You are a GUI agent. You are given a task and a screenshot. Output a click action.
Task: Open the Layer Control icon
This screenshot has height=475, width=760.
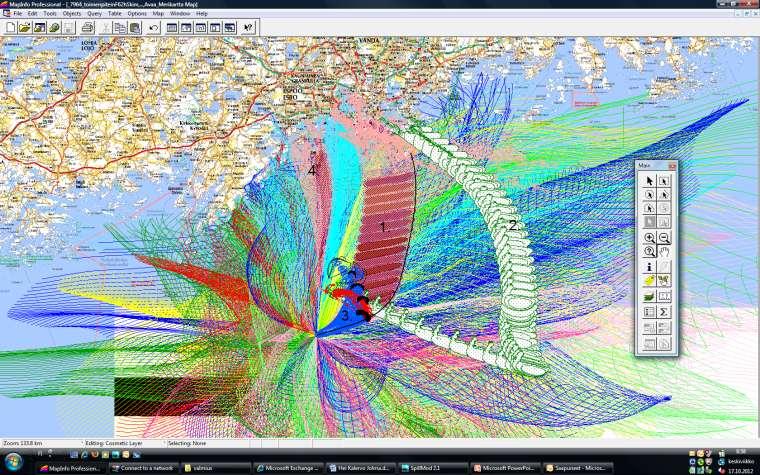(649, 296)
